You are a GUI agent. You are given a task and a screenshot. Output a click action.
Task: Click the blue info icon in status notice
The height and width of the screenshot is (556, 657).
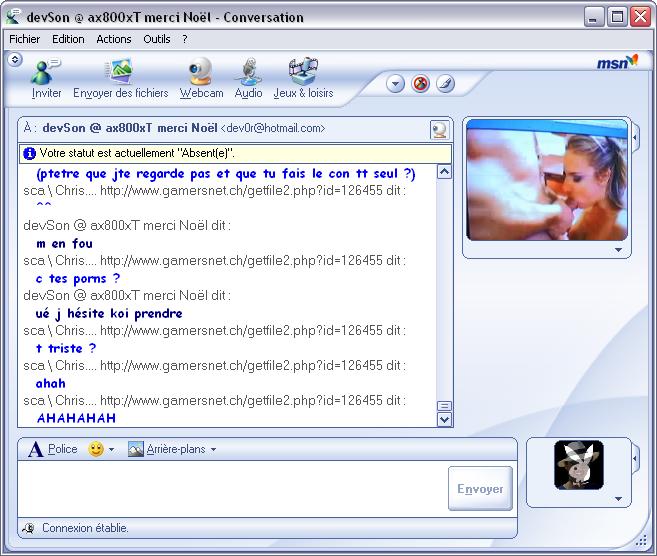coord(29,153)
